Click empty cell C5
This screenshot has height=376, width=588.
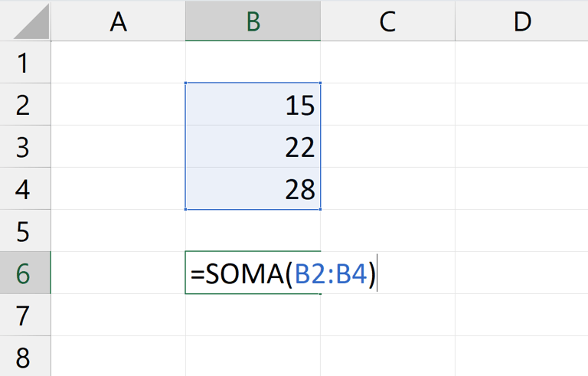click(x=387, y=231)
